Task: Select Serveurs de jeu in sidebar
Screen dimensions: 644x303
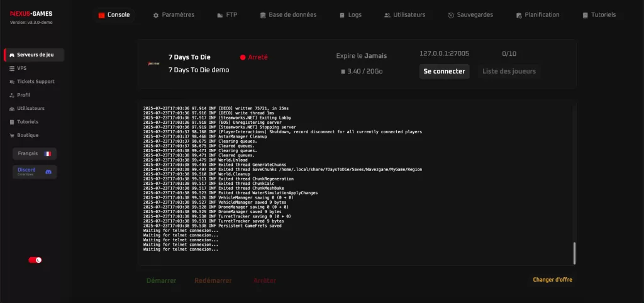Action: point(34,55)
